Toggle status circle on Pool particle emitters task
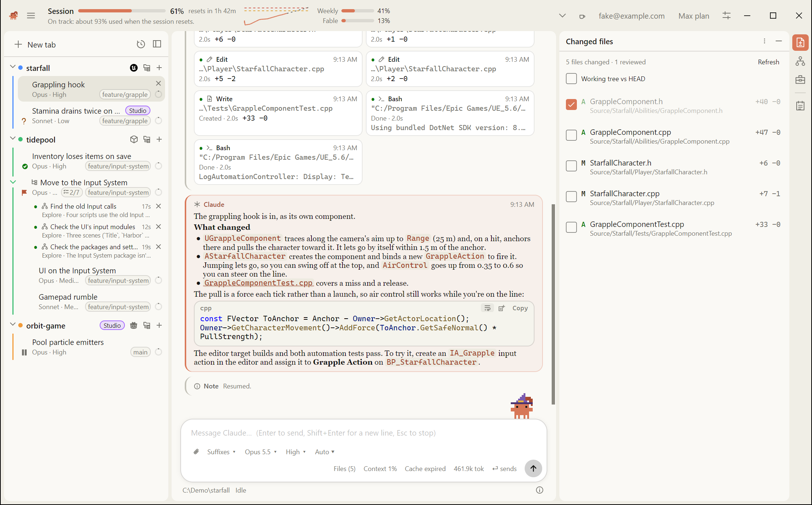This screenshot has height=505, width=812. (x=158, y=352)
